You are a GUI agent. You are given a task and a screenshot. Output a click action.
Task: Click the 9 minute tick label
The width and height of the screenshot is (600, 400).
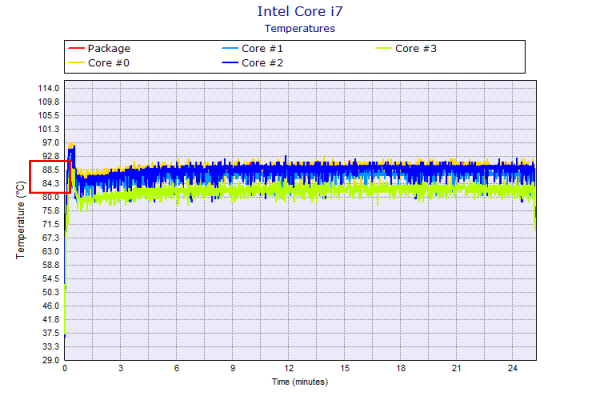233,368
